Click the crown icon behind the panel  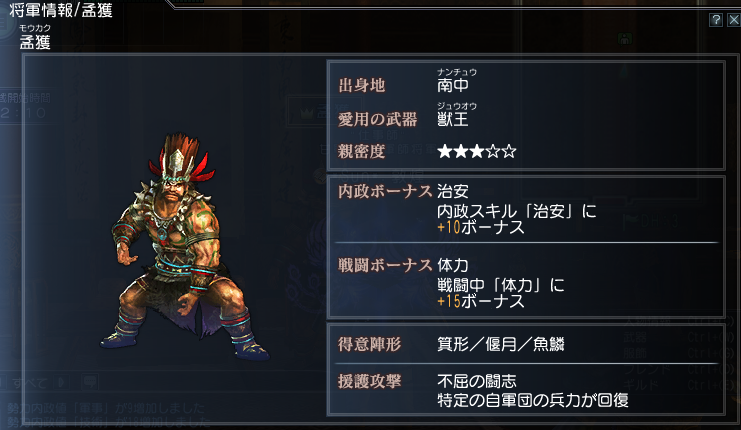(x=307, y=113)
